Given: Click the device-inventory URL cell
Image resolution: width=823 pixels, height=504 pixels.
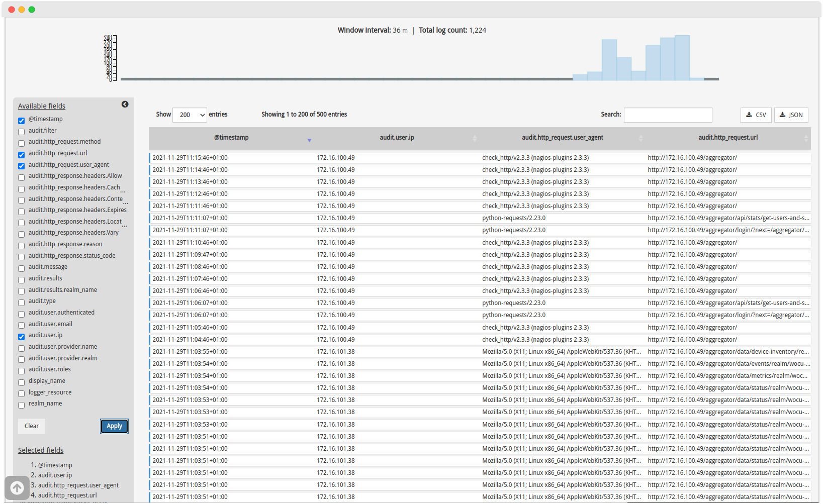Looking at the screenshot, I should click(728, 352).
